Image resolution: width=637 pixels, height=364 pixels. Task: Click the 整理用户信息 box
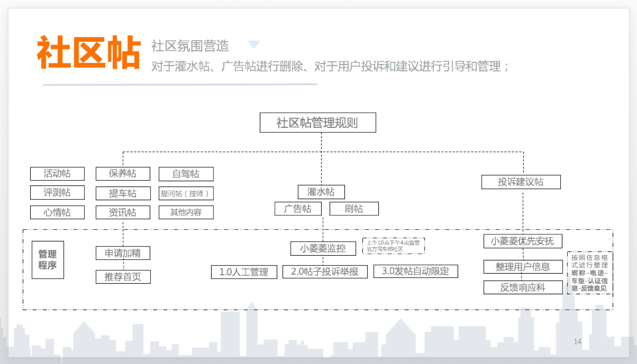[523, 267]
